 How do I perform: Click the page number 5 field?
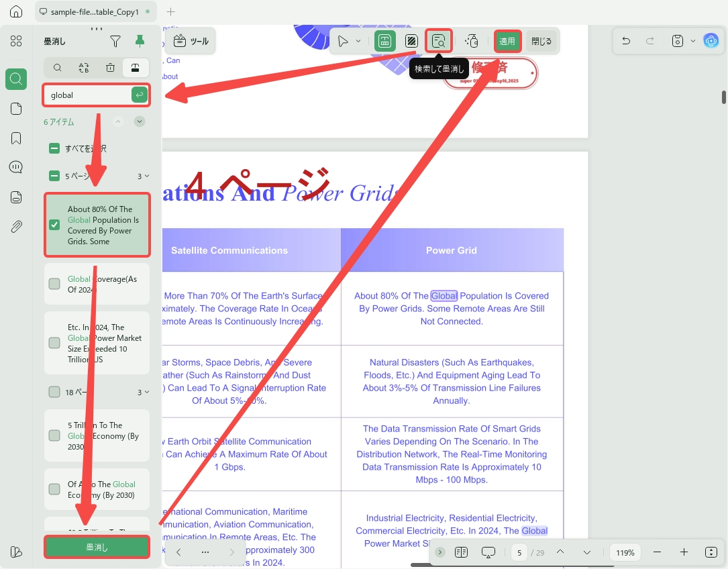[x=519, y=552]
